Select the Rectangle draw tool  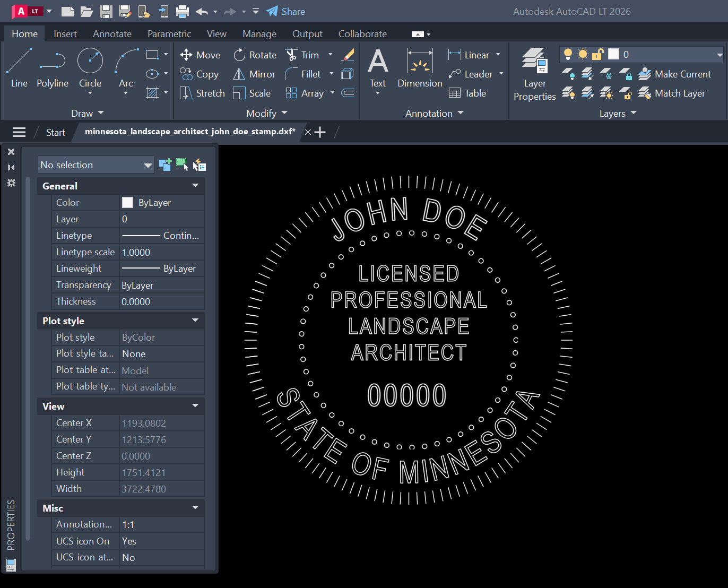(152, 55)
